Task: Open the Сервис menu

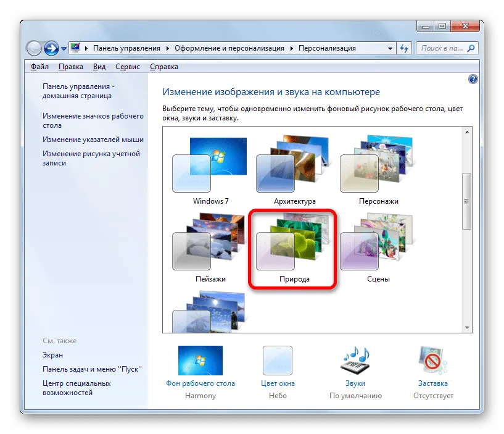Action: click(x=128, y=67)
